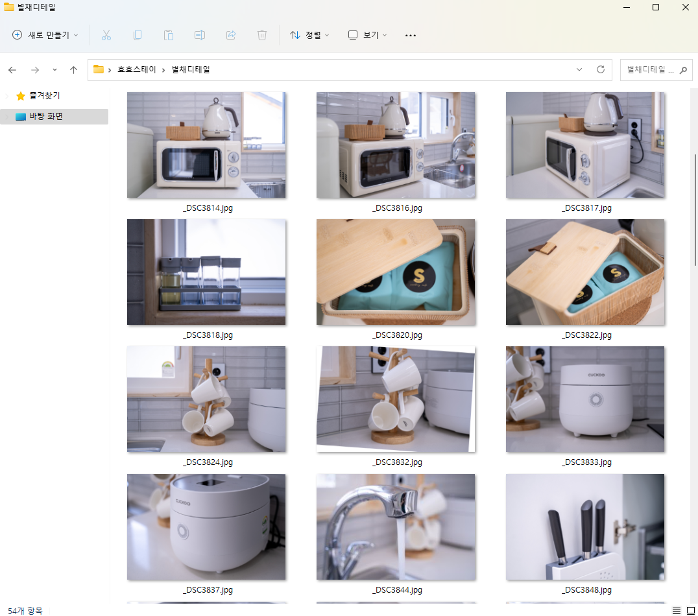Select the _DSC3833.jpg rice cooker thumbnail
The image size is (698, 616).
tap(585, 399)
